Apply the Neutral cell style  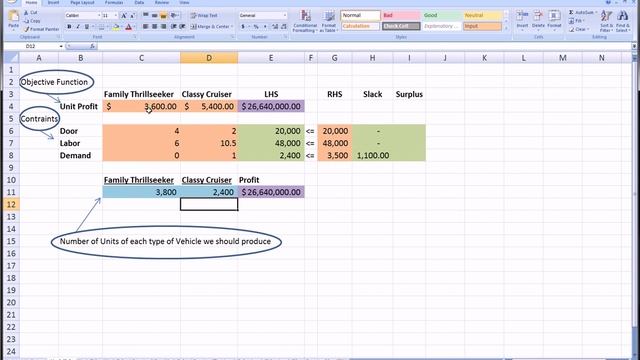(482, 16)
